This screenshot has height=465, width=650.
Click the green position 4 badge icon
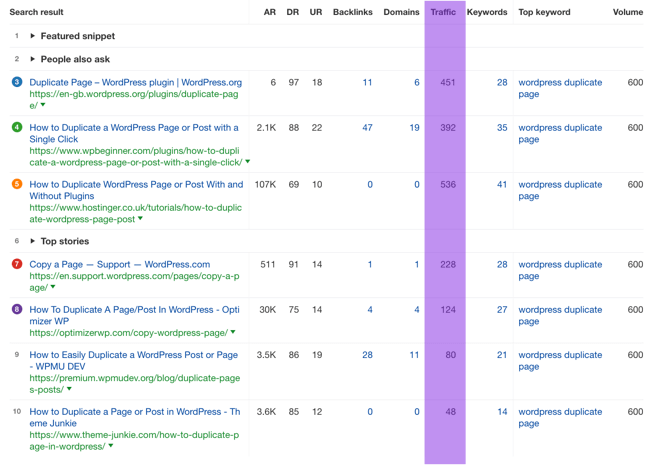coord(16,128)
